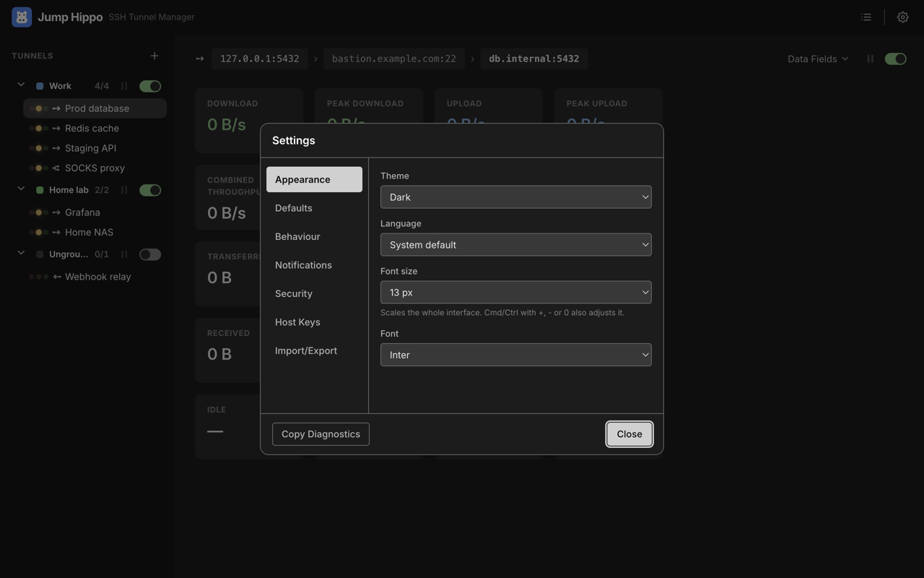924x578 pixels.
Task: Collapse the Home lab group chevron
Action: [21, 189]
